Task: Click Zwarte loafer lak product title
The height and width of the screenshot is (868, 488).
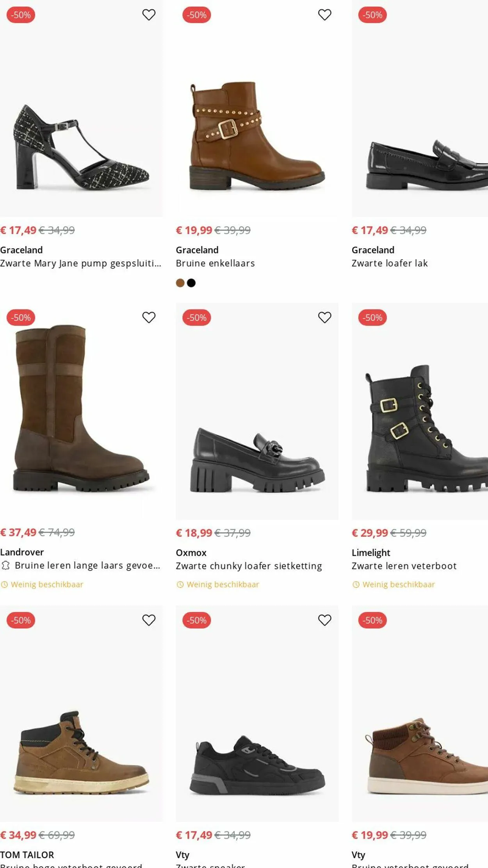Action: [390, 263]
